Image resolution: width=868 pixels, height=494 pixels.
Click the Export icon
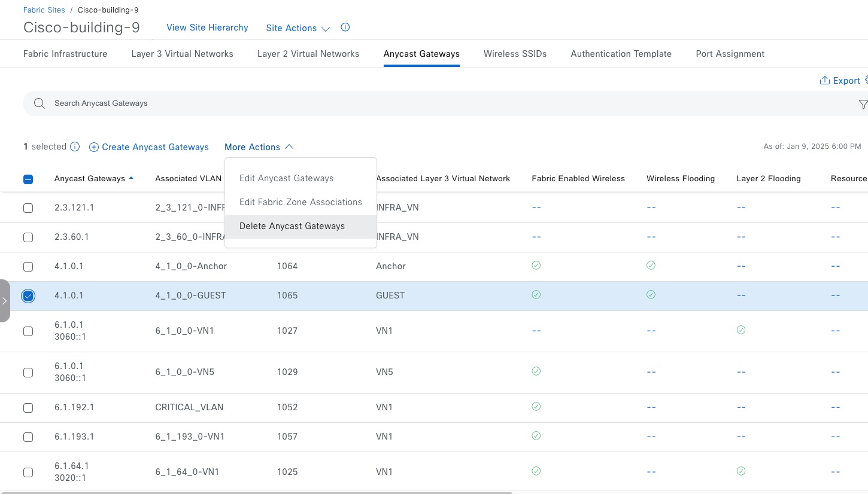[x=824, y=81]
